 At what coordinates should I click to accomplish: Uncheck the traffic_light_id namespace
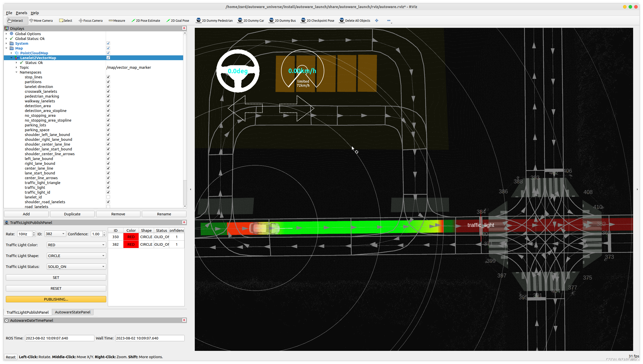(x=108, y=192)
